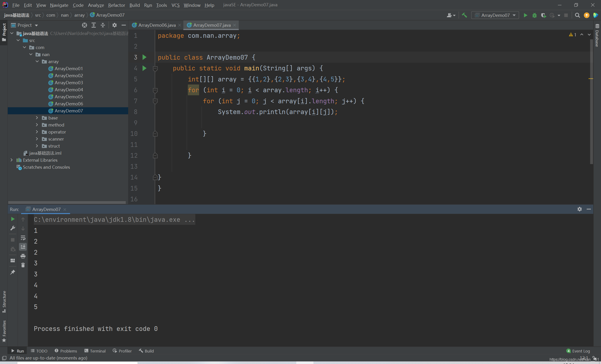The height and width of the screenshot is (364, 601).
Task: Click the Stop button in top toolbar
Action: coord(566,15)
